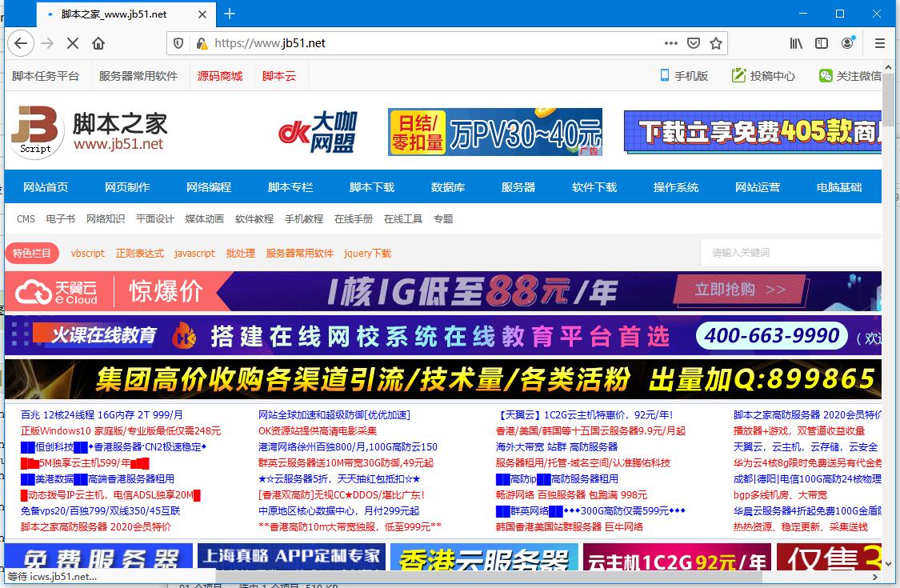Open 源码商城 link
Screen dimensions: 900x588
click(220, 76)
